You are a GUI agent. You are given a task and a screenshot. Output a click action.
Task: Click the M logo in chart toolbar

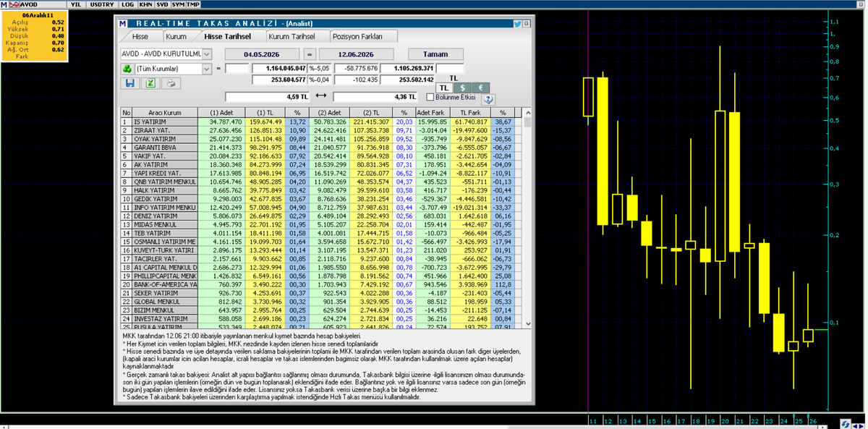coord(4,4)
